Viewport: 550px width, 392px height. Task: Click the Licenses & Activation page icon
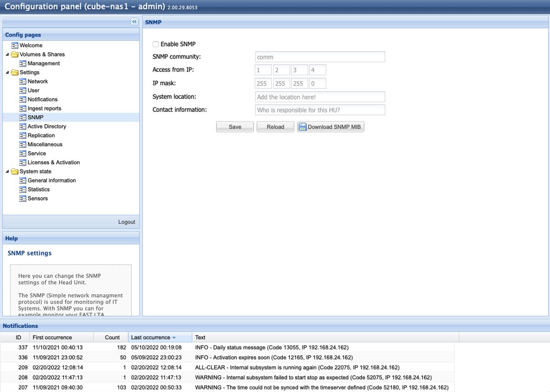tap(23, 163)
